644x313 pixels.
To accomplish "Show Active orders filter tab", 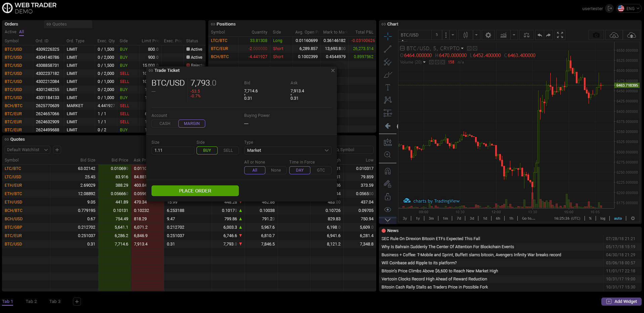I will 10,32.
